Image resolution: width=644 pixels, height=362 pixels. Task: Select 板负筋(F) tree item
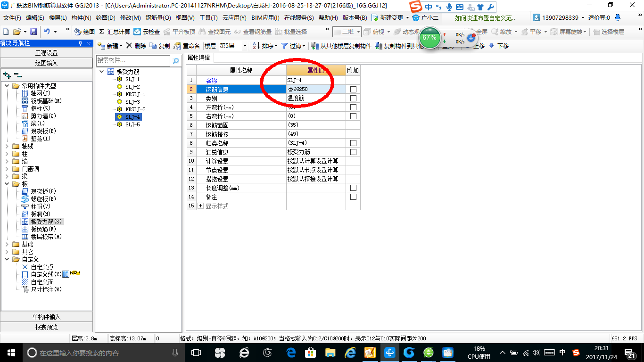coord(39,229)
